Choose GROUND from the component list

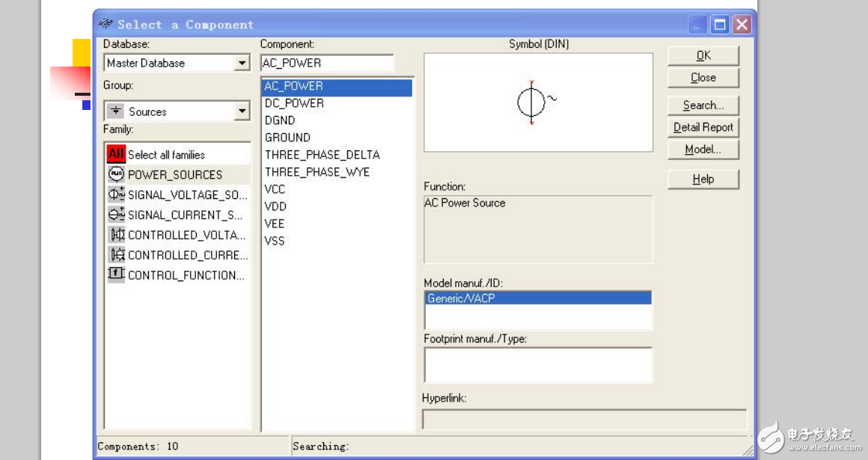click(x=287, y=138)
